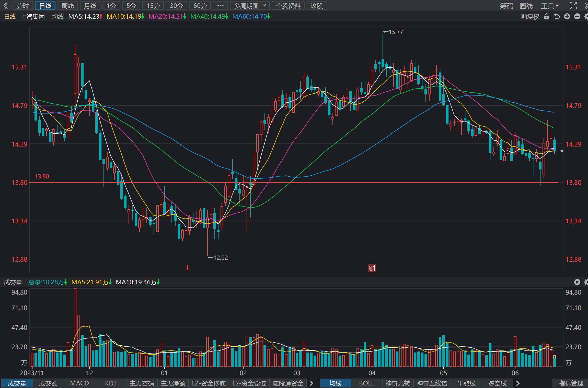Select 均线 main indicator tab
This screenshot has width=588, height=388.
[x=336, y=383]
